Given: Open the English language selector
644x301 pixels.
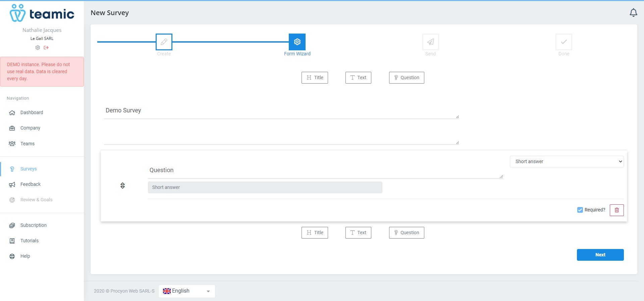Looking at the screenshot, I should pos(186,291).
